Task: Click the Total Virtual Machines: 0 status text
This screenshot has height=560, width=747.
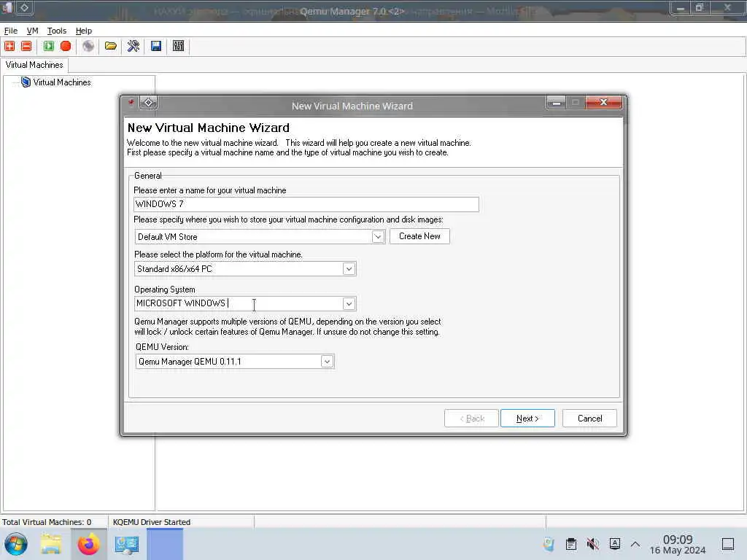Action: point(47,522)
